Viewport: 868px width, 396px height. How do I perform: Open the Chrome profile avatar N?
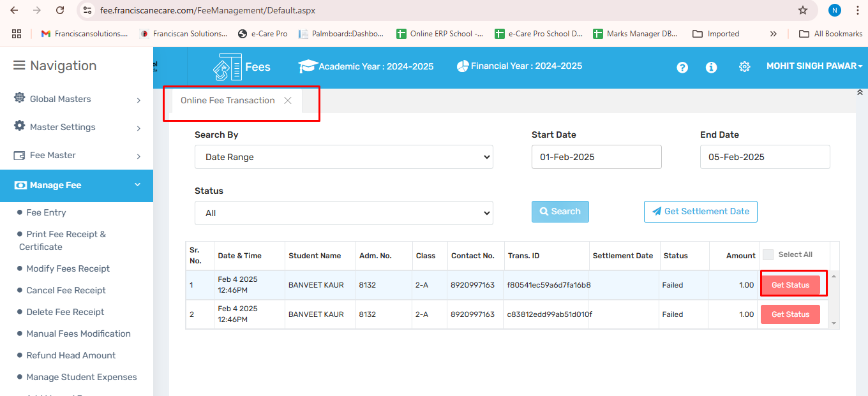coord(835,10)
